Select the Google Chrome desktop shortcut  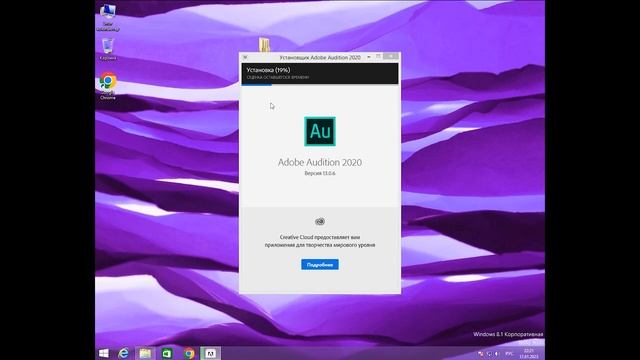point(108,86)
